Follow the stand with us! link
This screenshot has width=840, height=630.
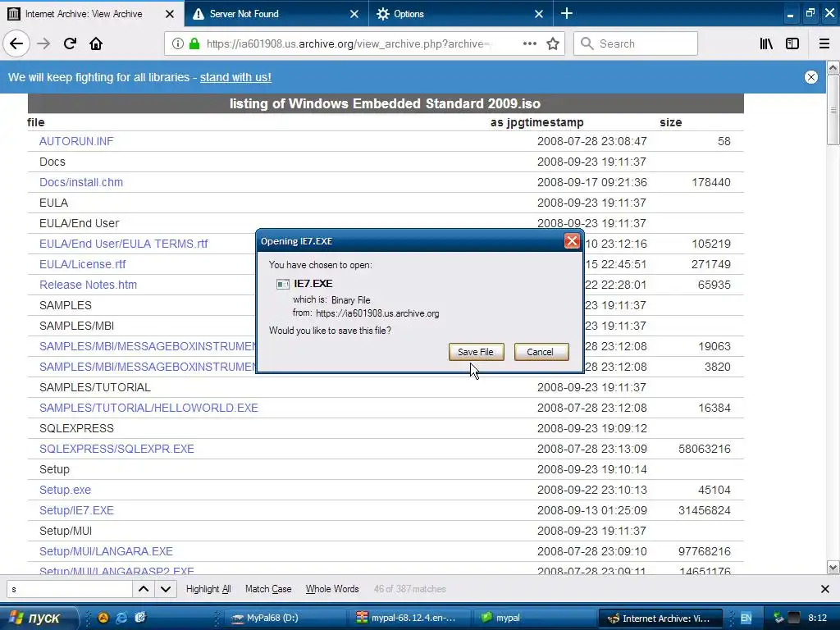coord(235,77)
